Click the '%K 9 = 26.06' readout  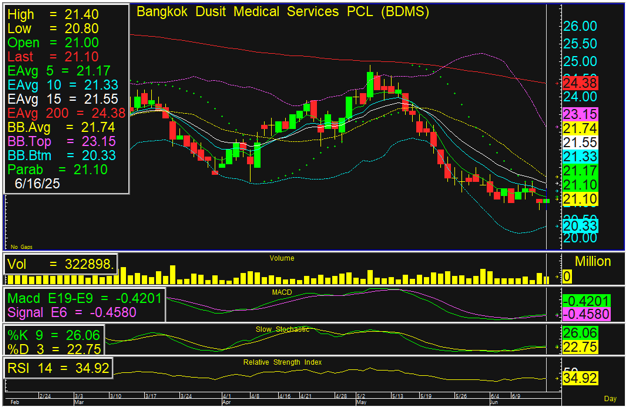(x=54, y=335)
